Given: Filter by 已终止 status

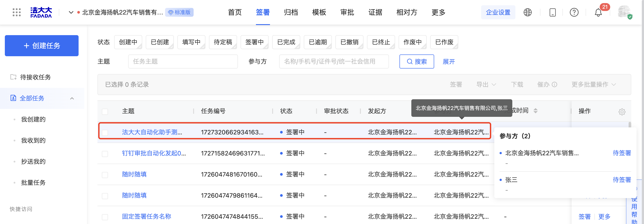Looking at the screenshot, I should pyautogui.click(x=381, y=42).
